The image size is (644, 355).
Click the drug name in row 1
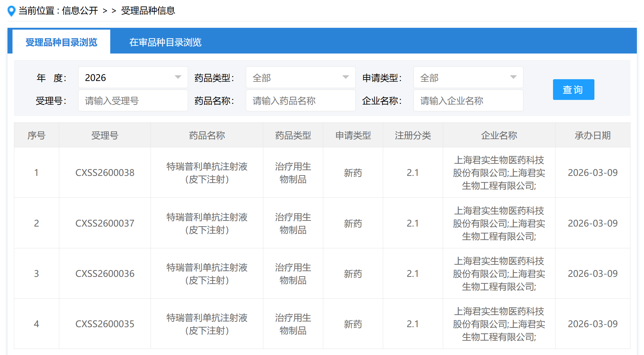(x=207, y=173)
